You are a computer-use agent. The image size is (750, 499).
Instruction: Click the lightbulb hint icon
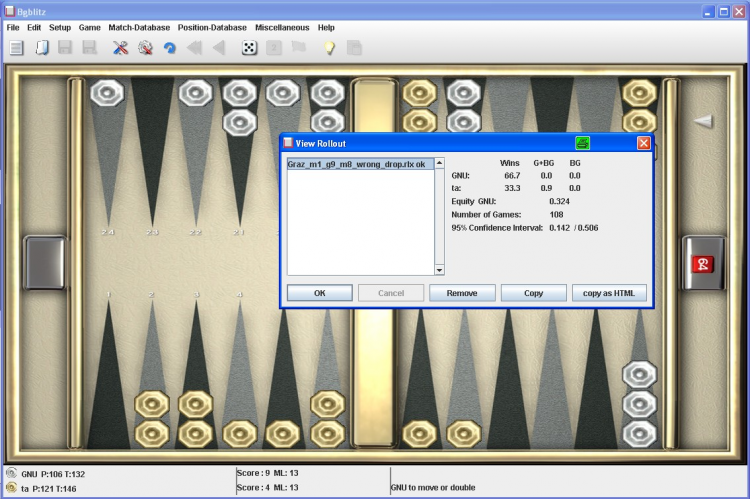click(328, 47)
